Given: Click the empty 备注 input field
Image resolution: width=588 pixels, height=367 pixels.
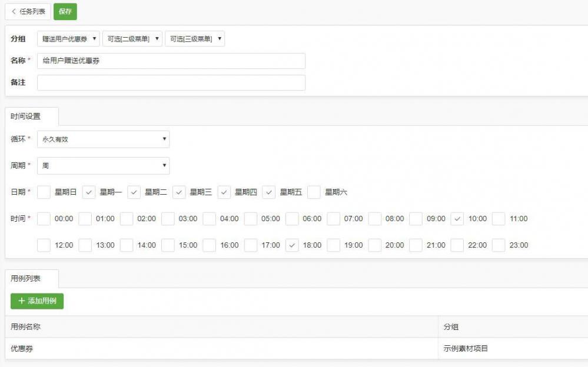Looking at the screenshot, I should point(171,83).
